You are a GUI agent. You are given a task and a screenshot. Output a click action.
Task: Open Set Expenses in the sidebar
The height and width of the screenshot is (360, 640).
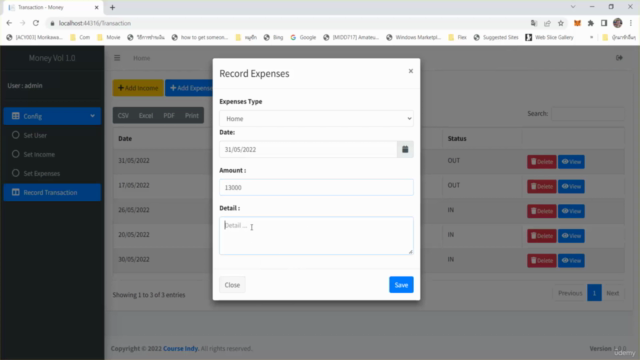click(52, 173)
